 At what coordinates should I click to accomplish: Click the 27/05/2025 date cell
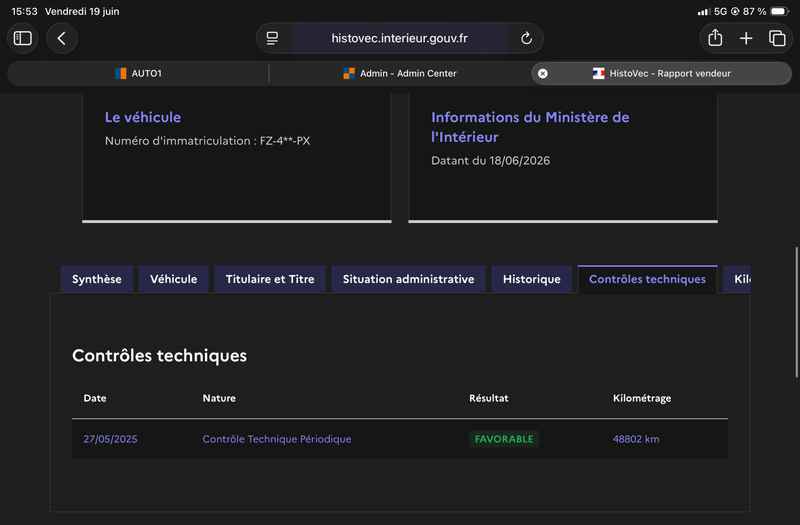click(x=110, y=439)
